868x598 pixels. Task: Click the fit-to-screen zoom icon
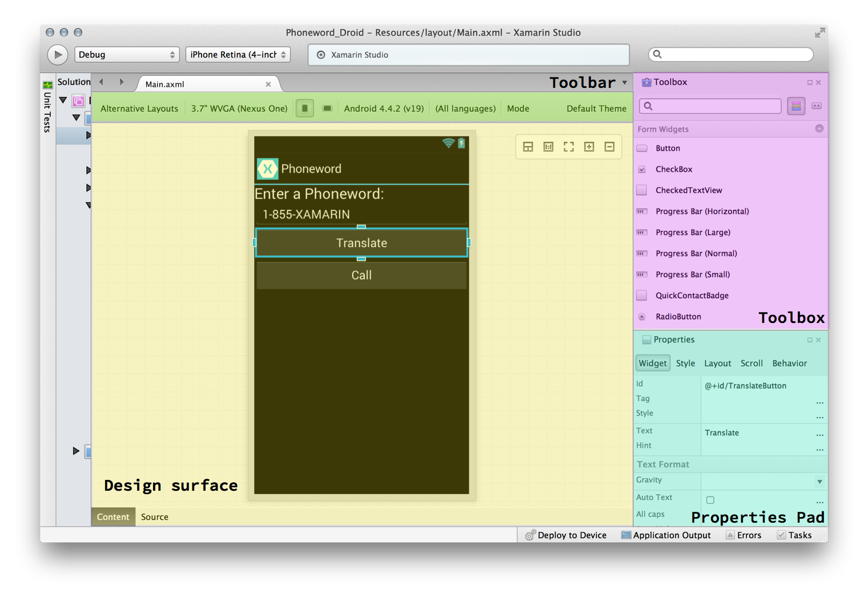(x=568, y=147)
